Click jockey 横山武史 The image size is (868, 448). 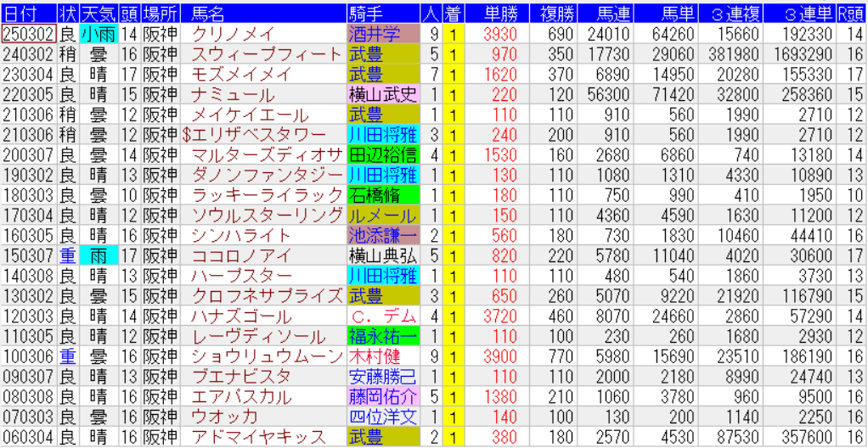[382, 94]
